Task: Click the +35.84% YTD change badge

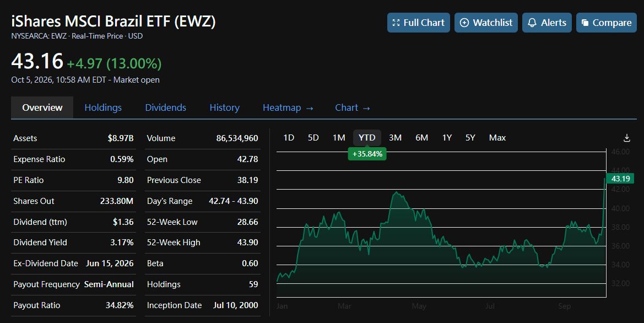Action: tap(367, 154)
